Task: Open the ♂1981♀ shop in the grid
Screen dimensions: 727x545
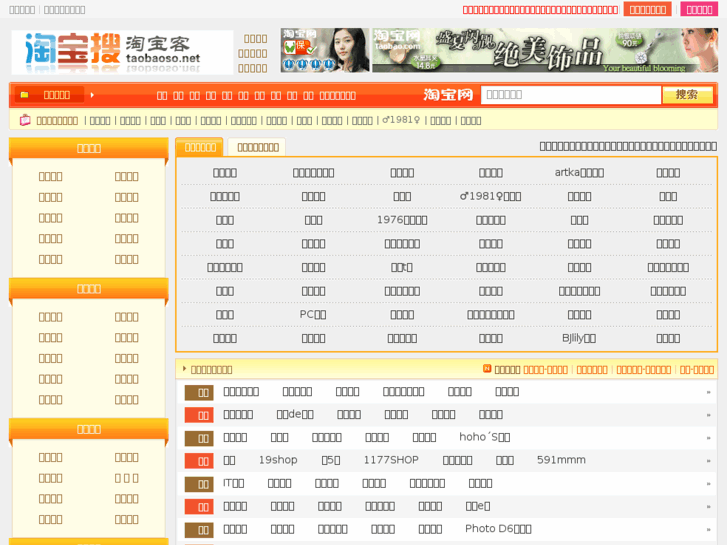Action: [x=491, y=196]
